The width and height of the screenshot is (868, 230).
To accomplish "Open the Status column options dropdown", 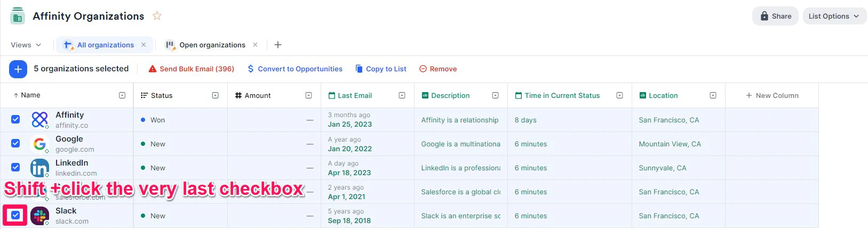I will (216, 95).
